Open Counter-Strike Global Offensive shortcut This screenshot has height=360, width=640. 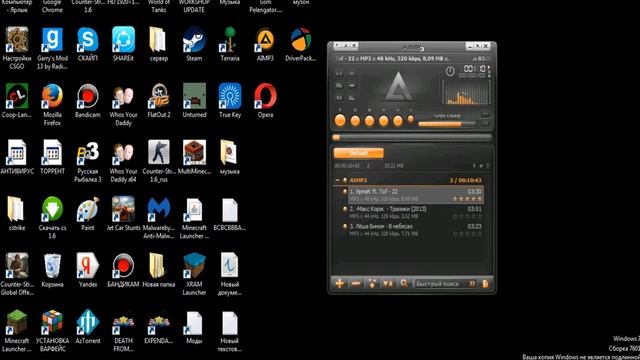pyautogui.click(x=17, y=274)
